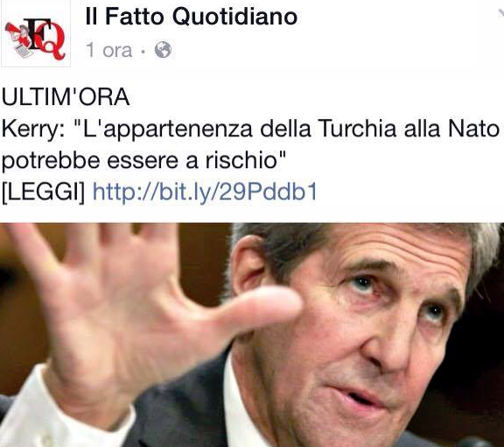Click the globe public-audience icon
Viewport: 504px width, 447px height.
pos(163,50)
